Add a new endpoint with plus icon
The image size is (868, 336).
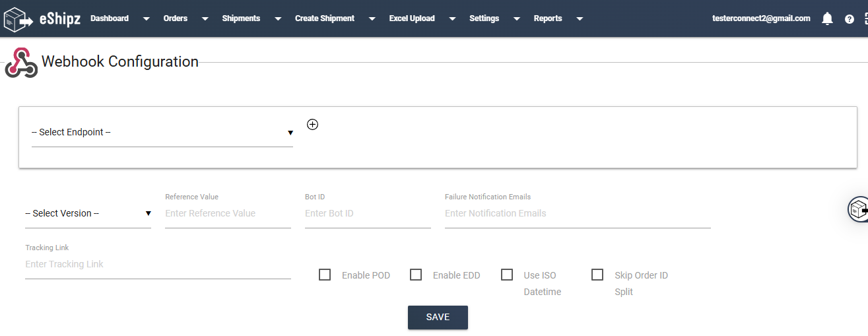pos(313,124)
